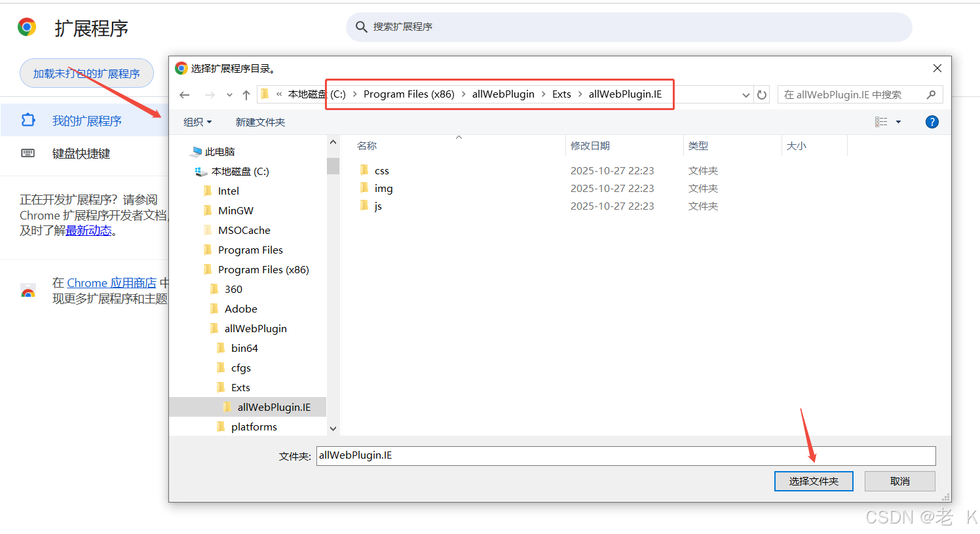Refresh the current folder view
This screenshot has width=980, height=534.
point(762,95)
